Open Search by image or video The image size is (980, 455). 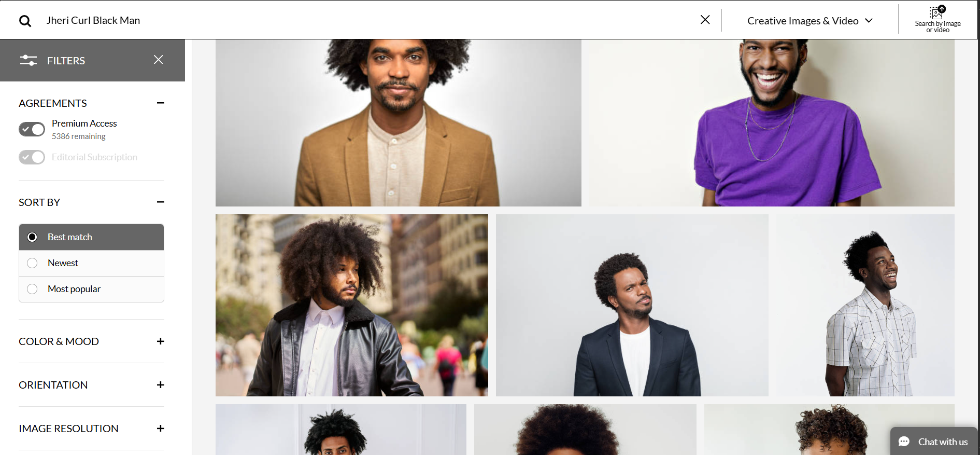point(938,20)
